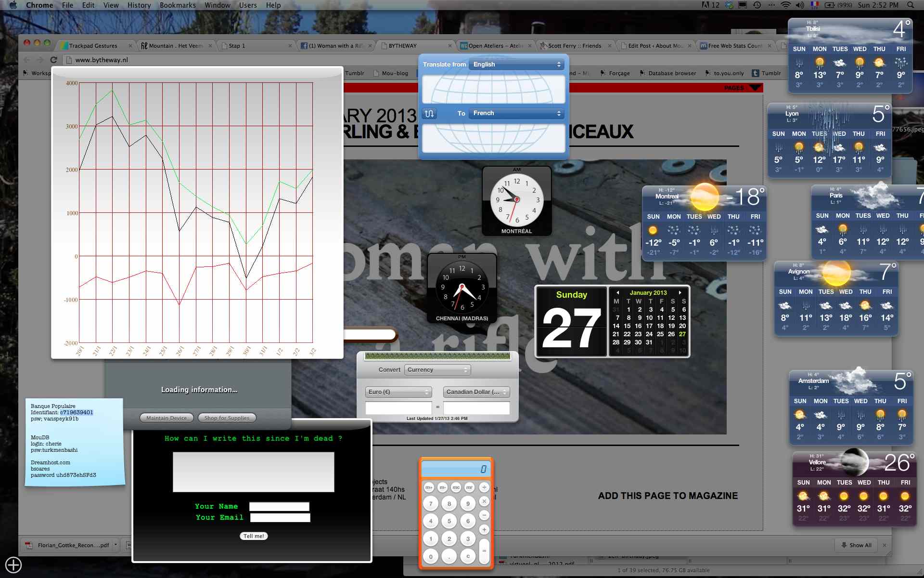Open the Wi-Fi status menu
Viewport: 924px width, 578px height.
click(785, 5)
